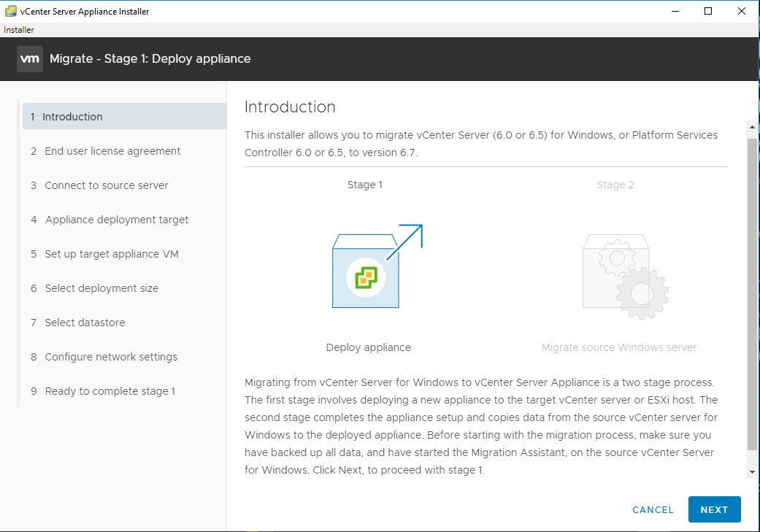The image size is (760, 532).
Task: Open the Select datastore step
Action: [x=85, y=323]
